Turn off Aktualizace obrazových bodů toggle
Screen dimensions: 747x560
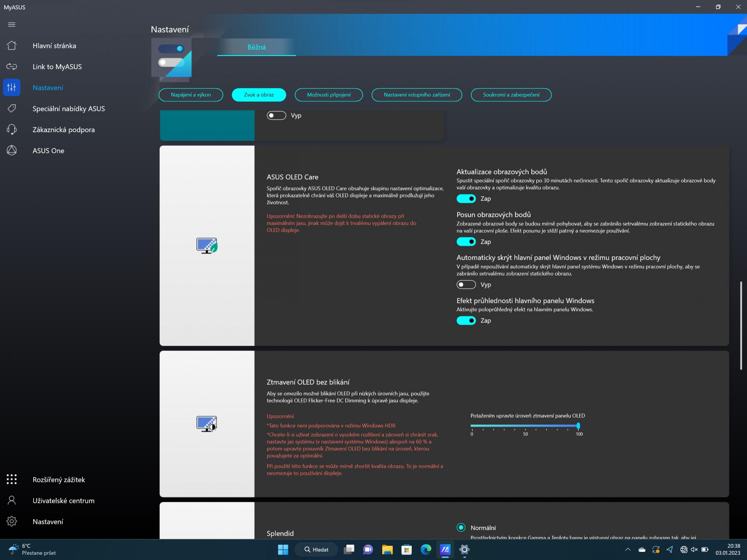(x=466, y=198)
